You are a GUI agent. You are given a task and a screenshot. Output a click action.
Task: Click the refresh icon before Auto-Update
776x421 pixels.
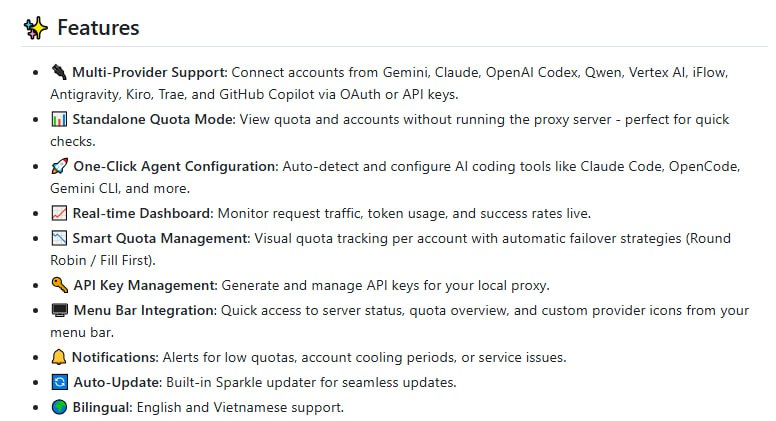tap(58, 383)
